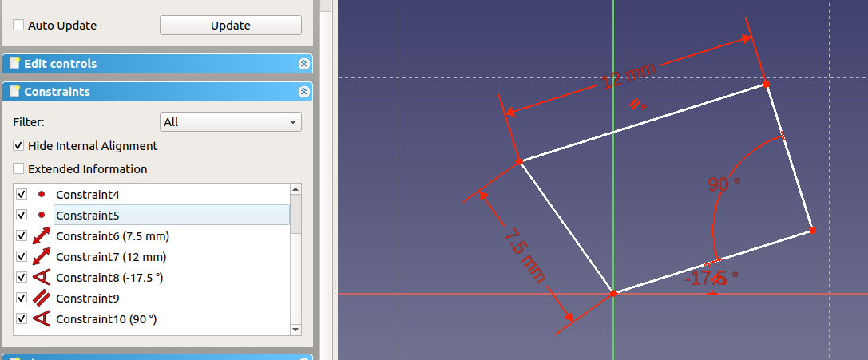Click the angle icon for Constraint10
This screenshot has width=868, height=360.
[x=42, y=319]
